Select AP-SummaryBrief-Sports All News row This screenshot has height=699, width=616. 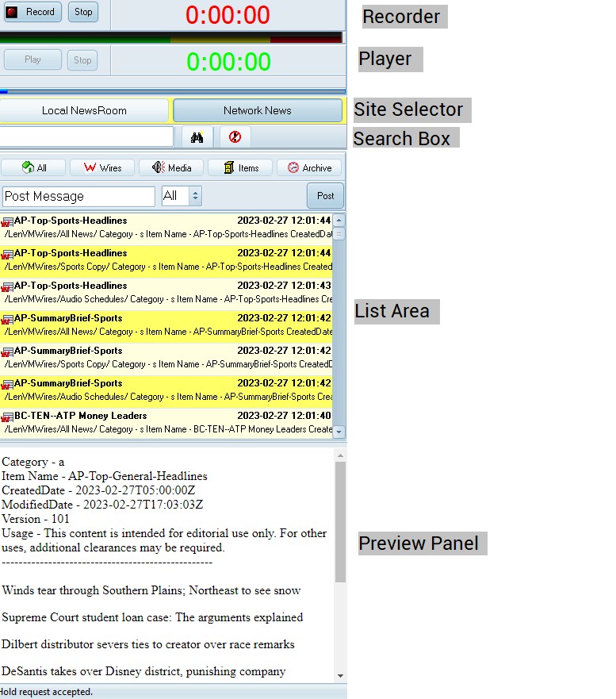click(x=166, y=325)
